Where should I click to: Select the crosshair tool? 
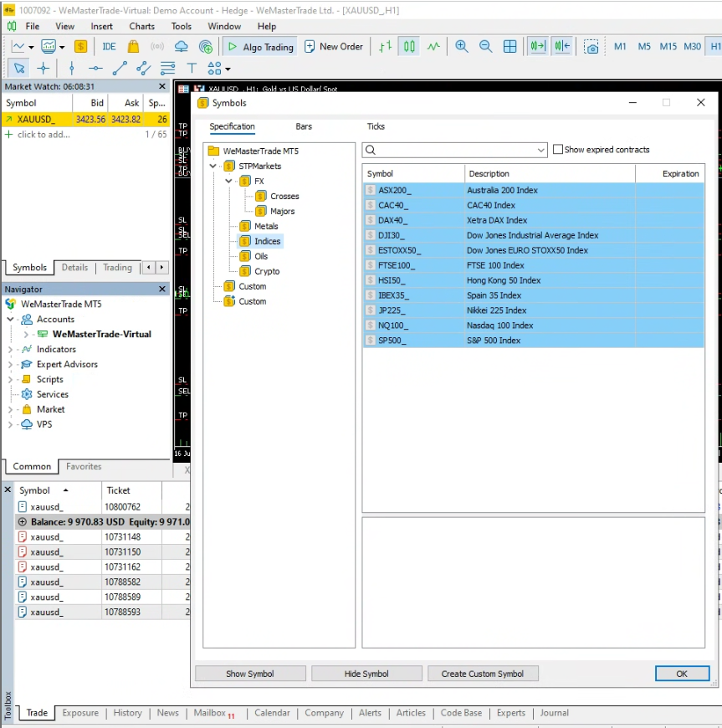click(44, 69)
